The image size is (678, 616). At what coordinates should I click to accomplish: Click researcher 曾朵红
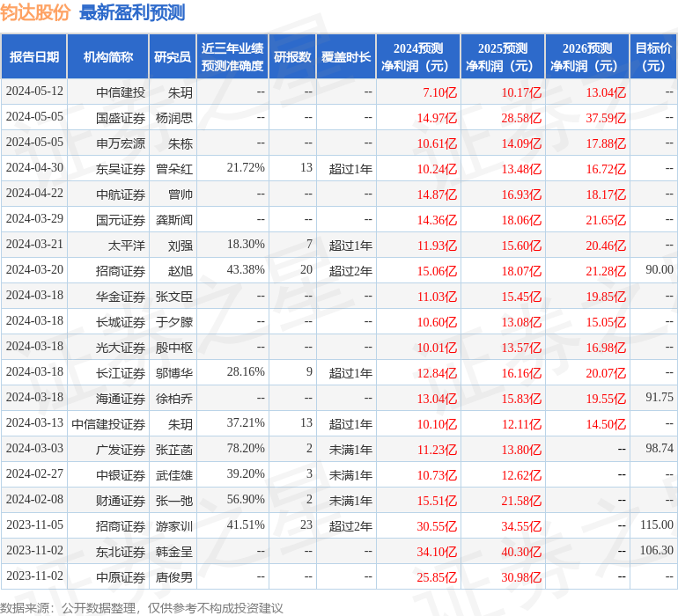[x=174, y=169]
